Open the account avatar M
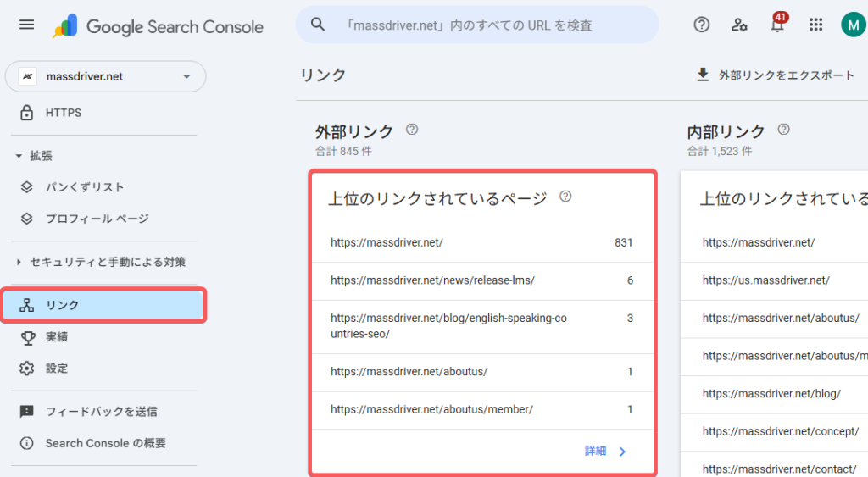The height and width of the screenshot is (477, 868). pyautogui.click(x=854, y=25)
